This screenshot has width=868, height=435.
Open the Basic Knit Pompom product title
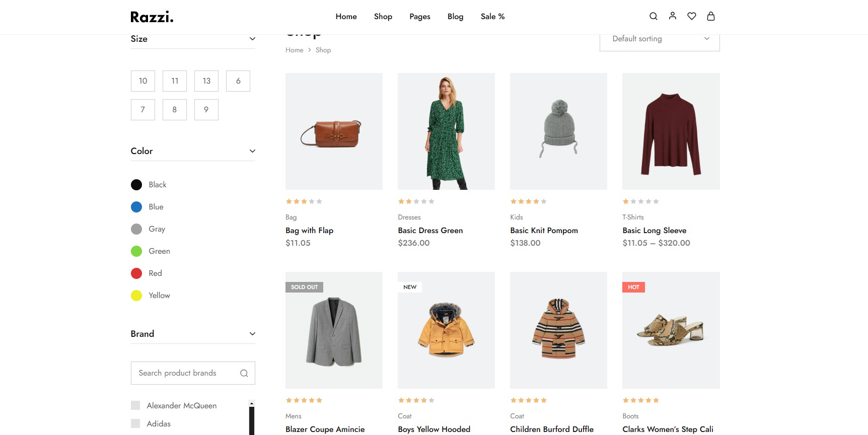coord(544,230)
